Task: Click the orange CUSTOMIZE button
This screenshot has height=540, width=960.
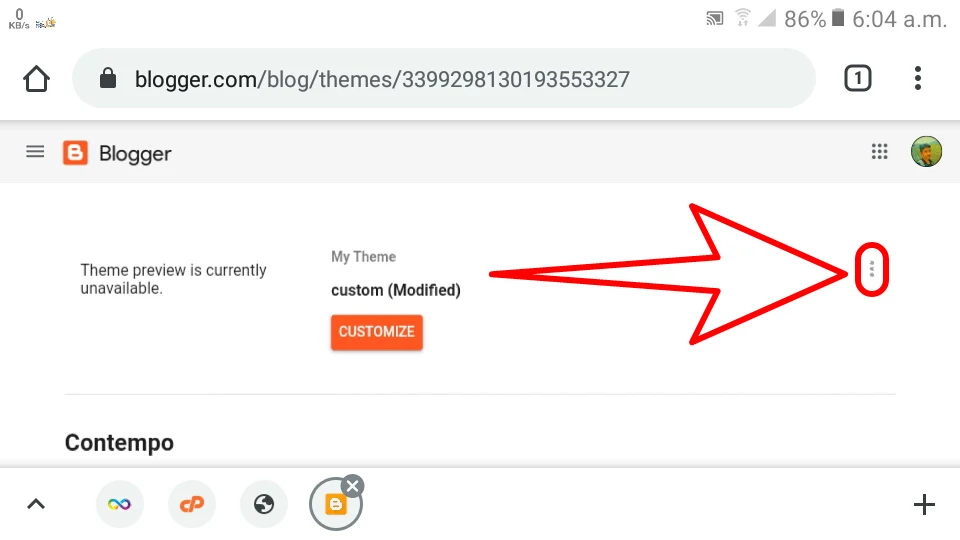Action: click(377, 332)
